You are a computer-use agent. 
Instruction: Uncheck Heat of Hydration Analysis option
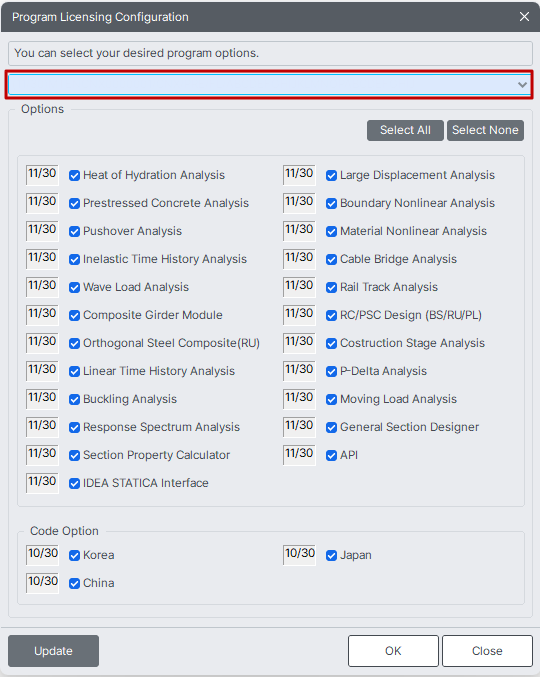pos(74,175)
